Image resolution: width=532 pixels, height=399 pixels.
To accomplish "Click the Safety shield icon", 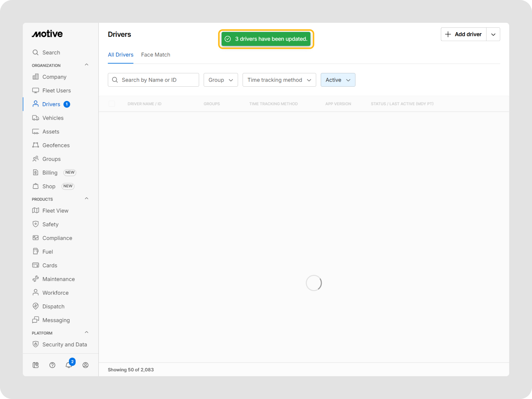I will click(36, 224).
